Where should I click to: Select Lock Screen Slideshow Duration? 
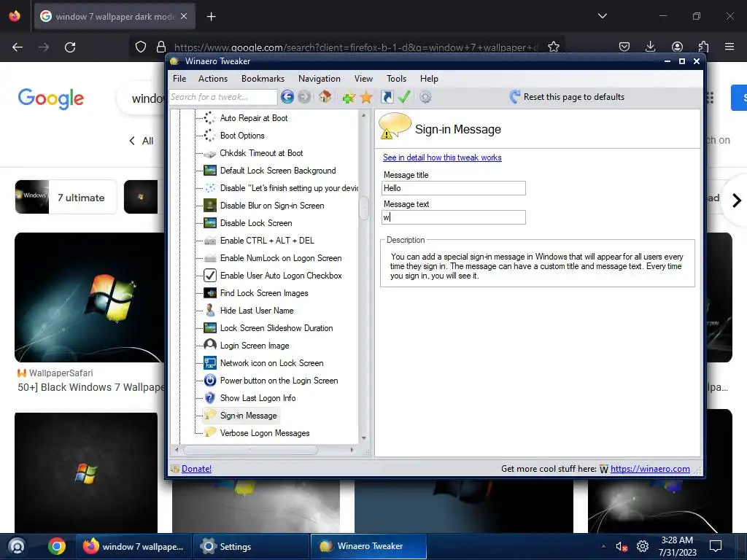tap(276, 328)
